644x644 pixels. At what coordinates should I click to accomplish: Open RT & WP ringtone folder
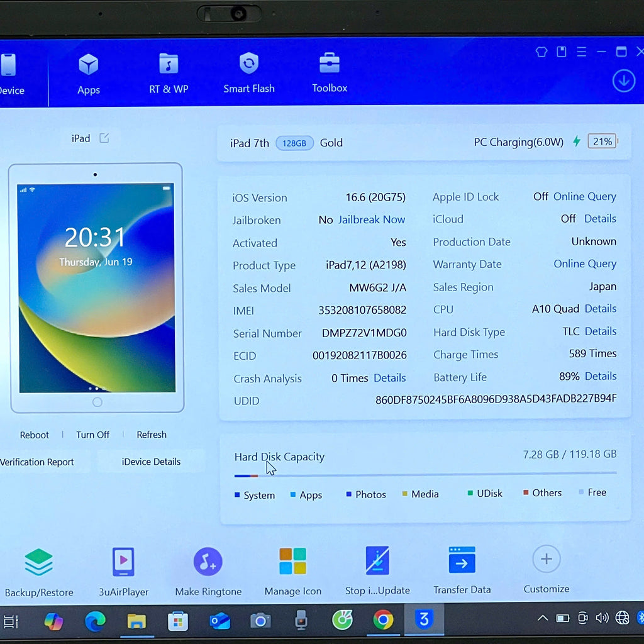click(169, 64)
